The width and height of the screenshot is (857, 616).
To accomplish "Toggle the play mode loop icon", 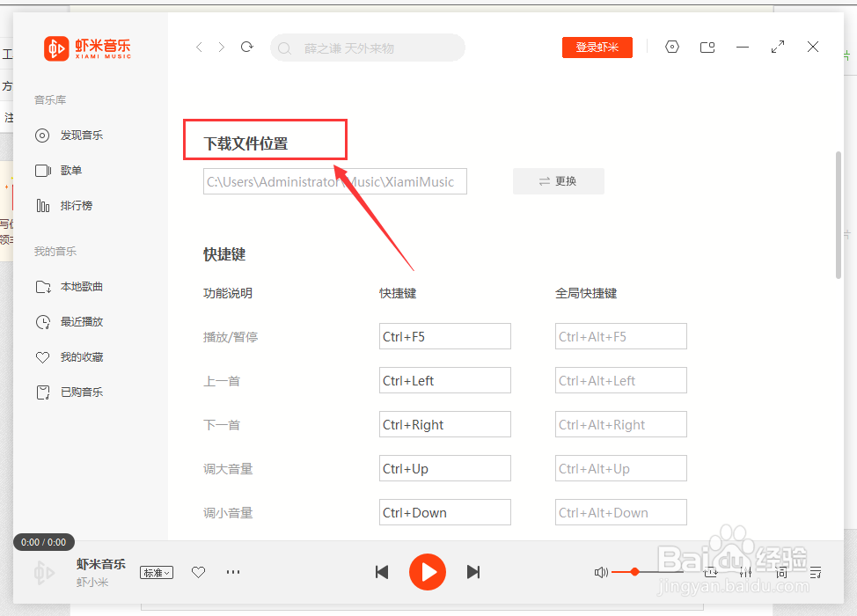I will 711,572.
